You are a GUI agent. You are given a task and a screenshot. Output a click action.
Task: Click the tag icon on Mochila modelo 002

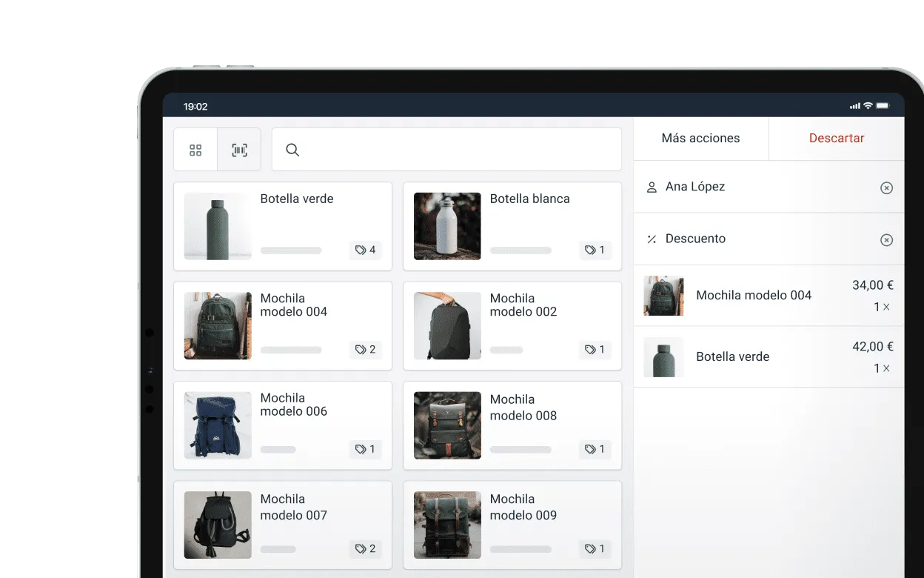595,350
